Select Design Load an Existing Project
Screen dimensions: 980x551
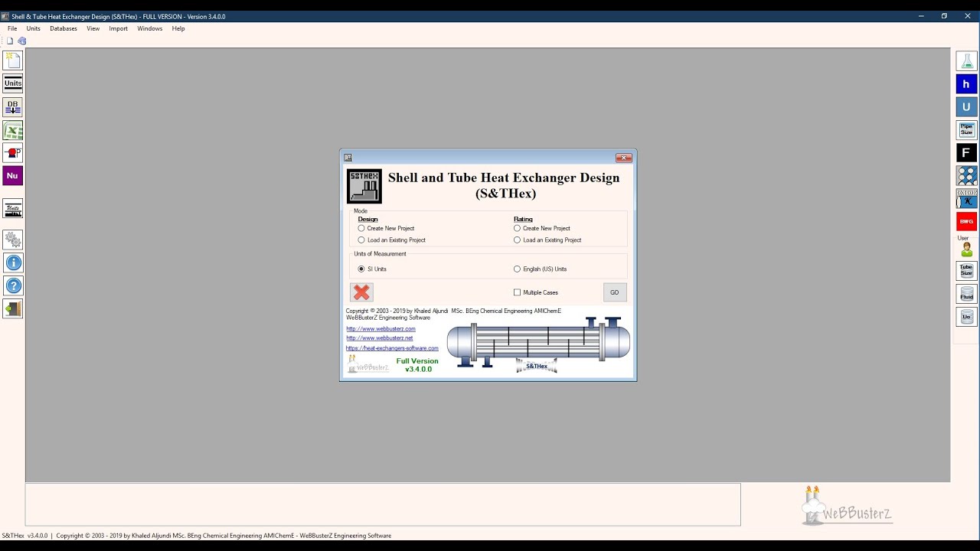pos(391,240)
